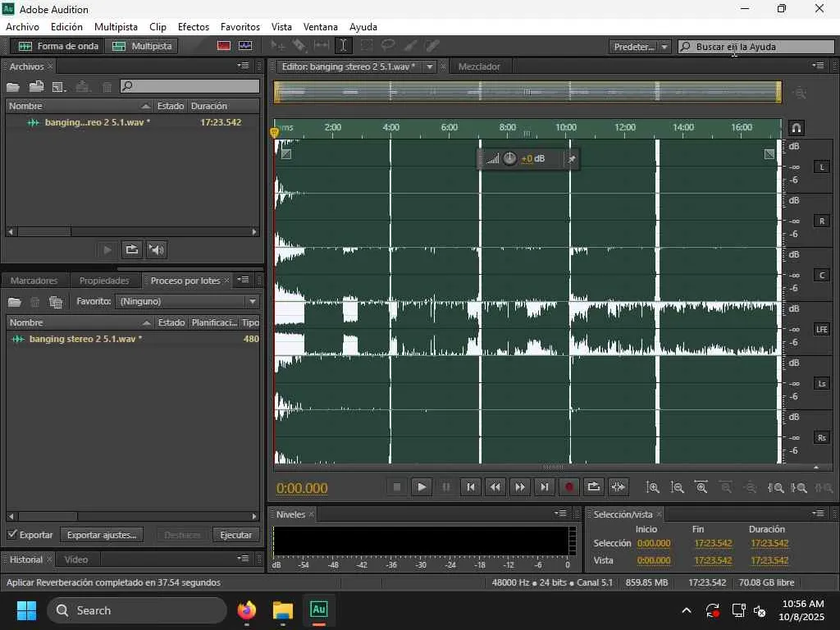The height and width of the screenshot is (630, 840).
Task: Click the open file folder icon in Archivos
Action: click(x=14, y=86)
